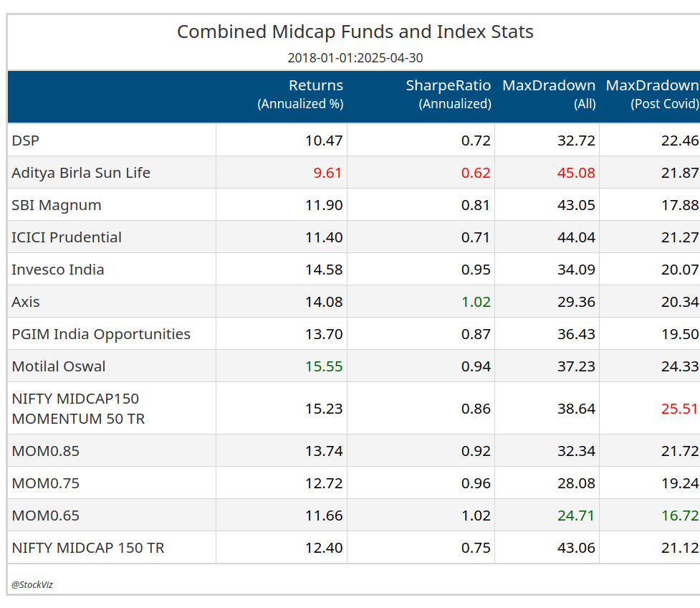This screenshot has height=608, width=700.
Task: Click Axis returns value 14.08
Action: point(324,302)
